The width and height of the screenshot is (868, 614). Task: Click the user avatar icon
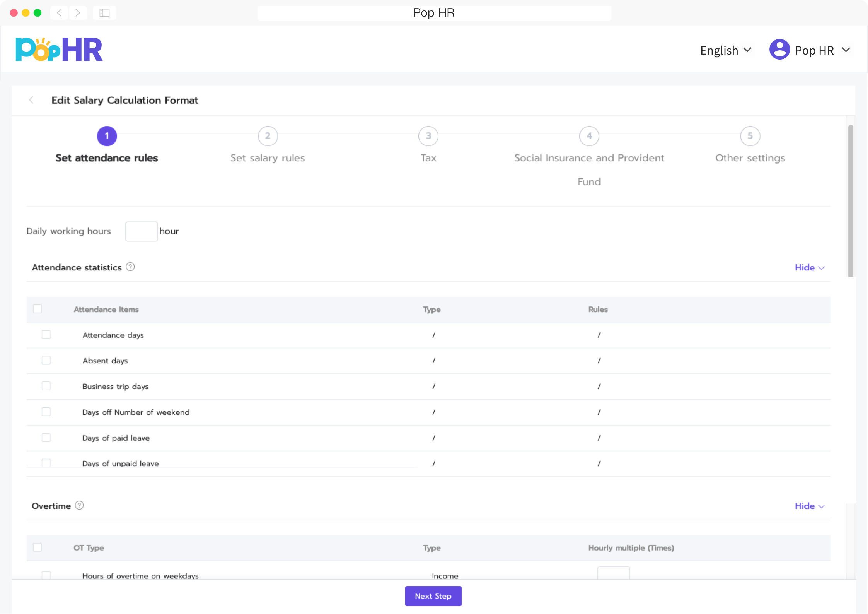779,50
